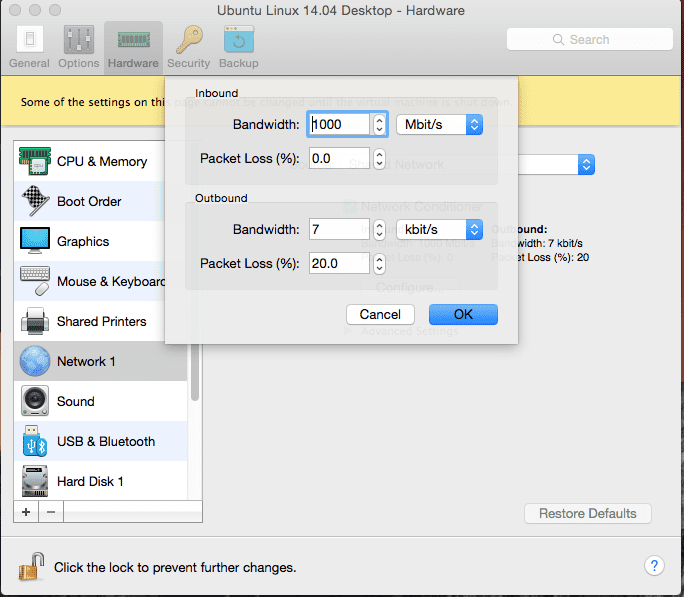Click the Outbound Packet Loss field 20.0

(339, 263)
